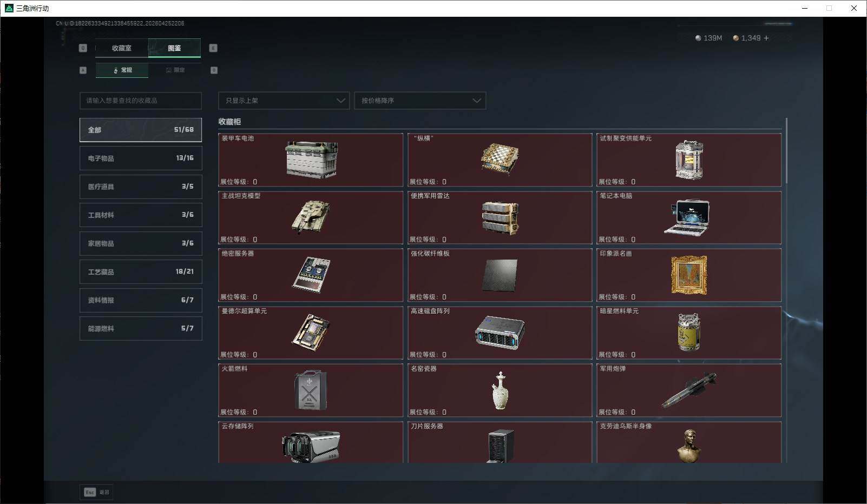Select the 试制聚变供能单元 item icon
This screenshot has height=504, width=867.
pyautogui.click(x=689, y=160)
